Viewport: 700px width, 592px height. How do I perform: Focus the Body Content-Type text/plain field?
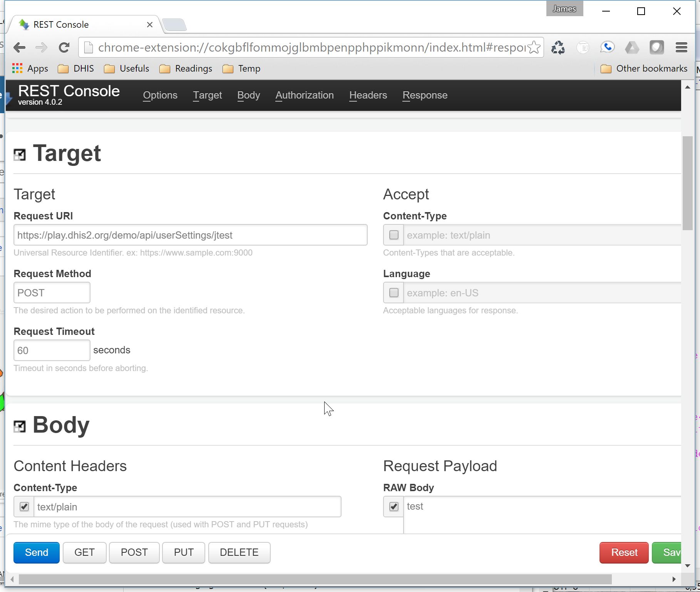(188, 507)
